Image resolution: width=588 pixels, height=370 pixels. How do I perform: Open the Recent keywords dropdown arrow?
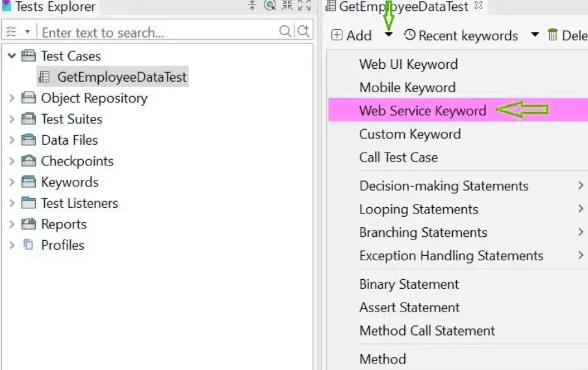(x=535, y=35)
